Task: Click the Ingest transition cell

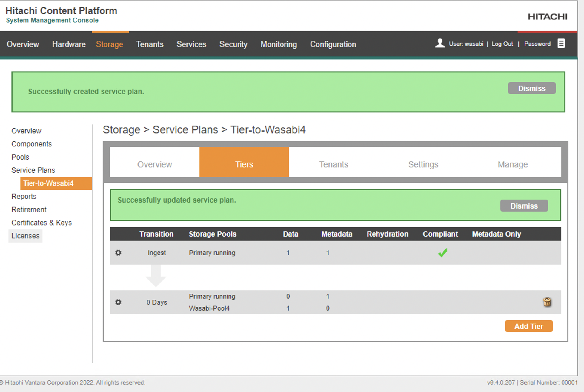Action: (x=157, y=253)
